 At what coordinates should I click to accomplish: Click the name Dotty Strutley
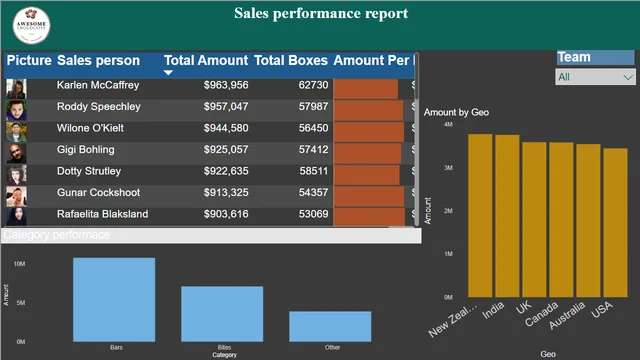coord(89,171)
